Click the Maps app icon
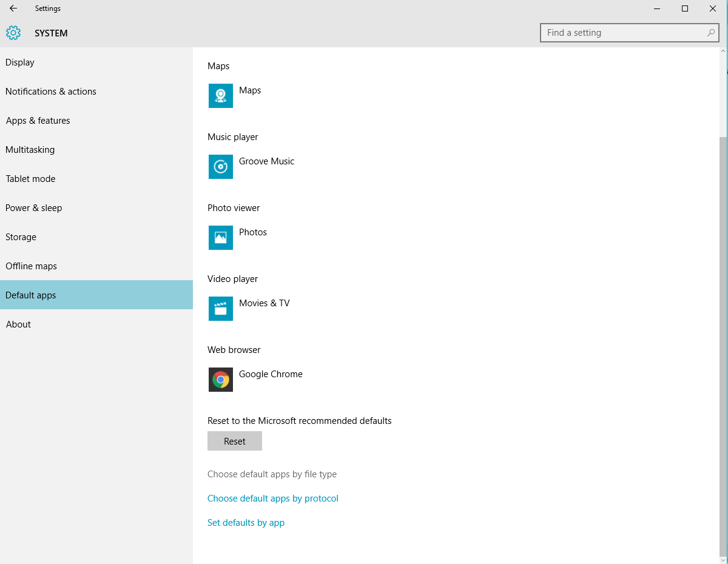The width and height of the screenshot is (728, 564). tap(220, 96)
